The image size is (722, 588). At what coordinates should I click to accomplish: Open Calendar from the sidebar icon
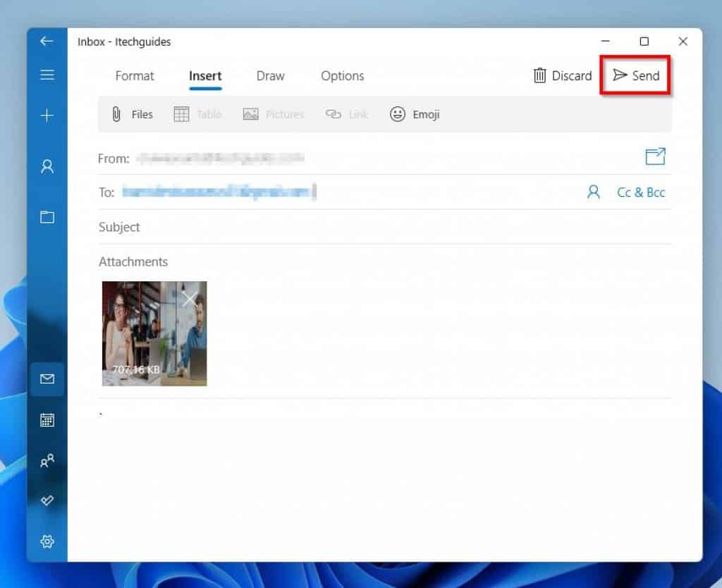47,420
